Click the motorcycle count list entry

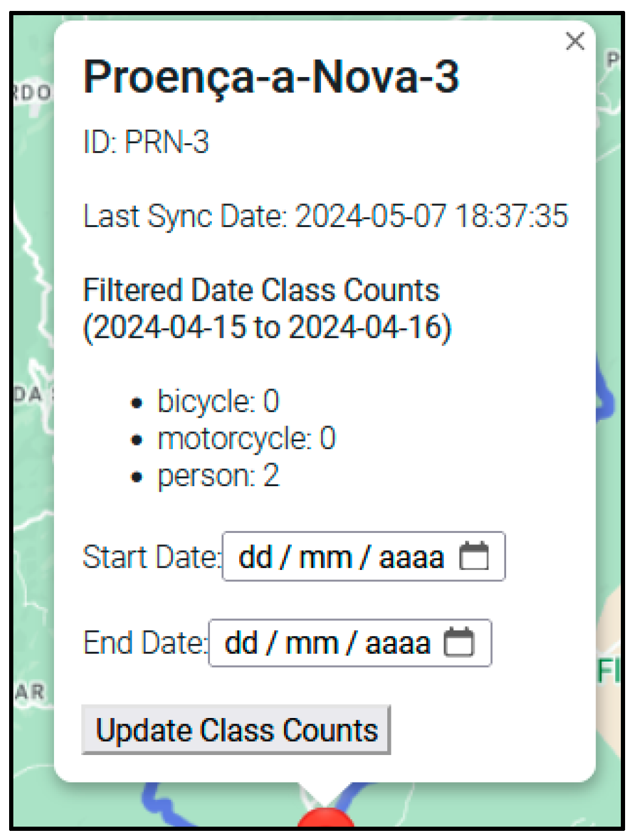[x=246, y=438]
